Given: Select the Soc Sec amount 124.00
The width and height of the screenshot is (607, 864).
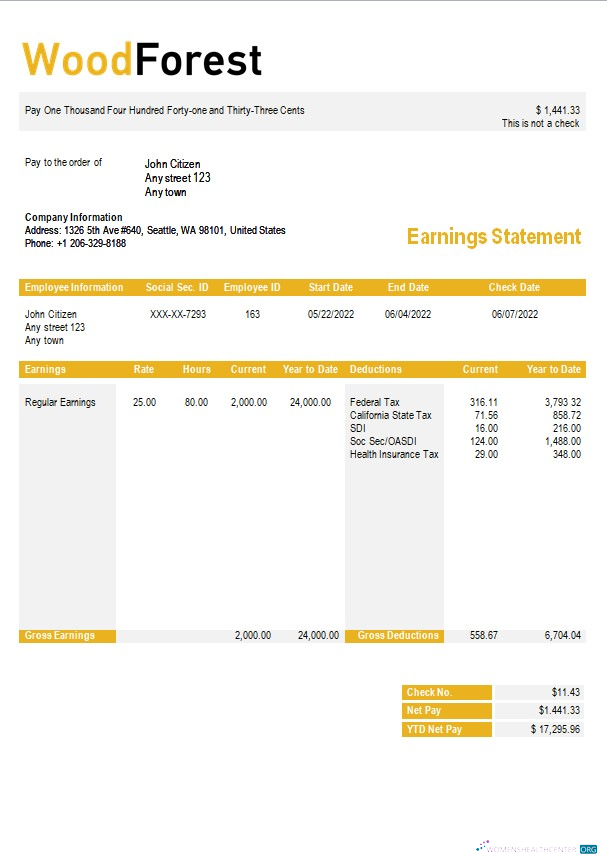Looking at the screenshot, I should 484,441.
